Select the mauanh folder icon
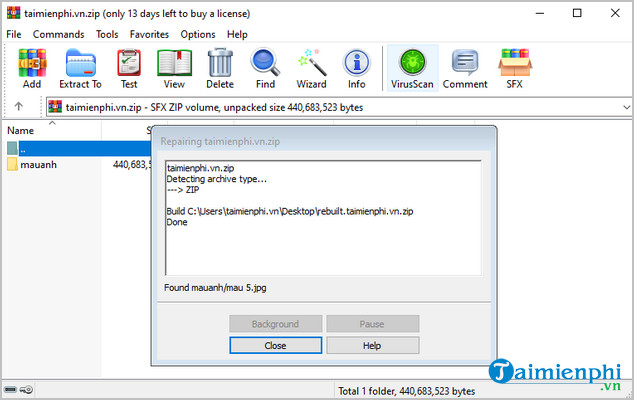634x400 pixels. pyautogui.click(x=12, y=164)
